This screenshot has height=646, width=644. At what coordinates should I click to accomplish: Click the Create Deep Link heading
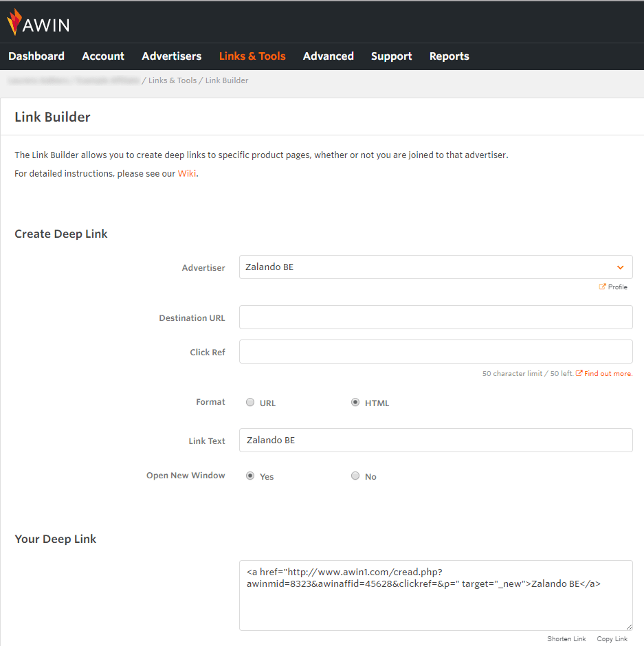[x=61, y=234]
